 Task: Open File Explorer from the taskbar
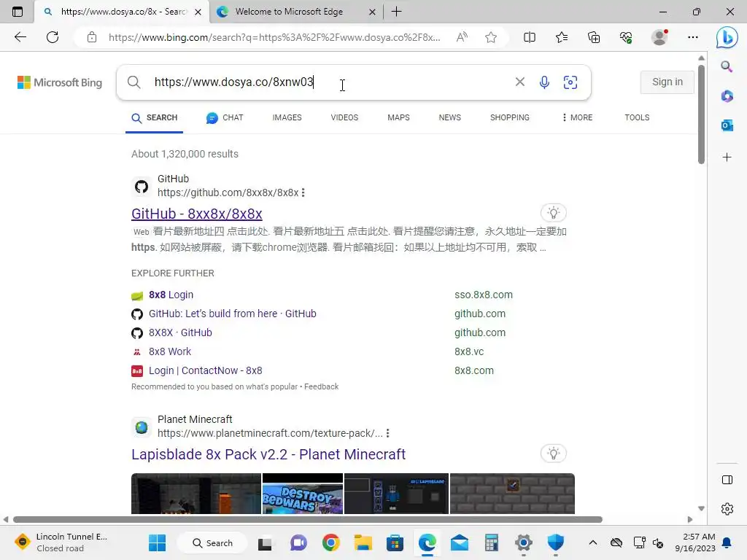pyautogui.click(x=363, y=542)
